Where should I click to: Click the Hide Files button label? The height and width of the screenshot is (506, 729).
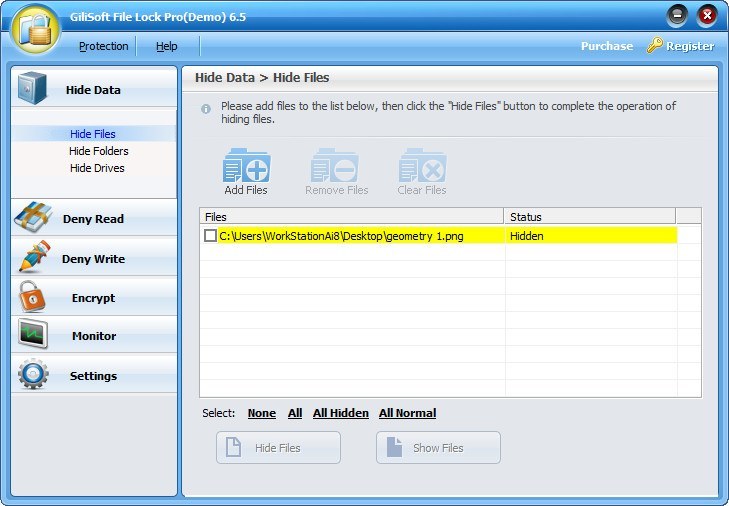[x=278, y=448]
